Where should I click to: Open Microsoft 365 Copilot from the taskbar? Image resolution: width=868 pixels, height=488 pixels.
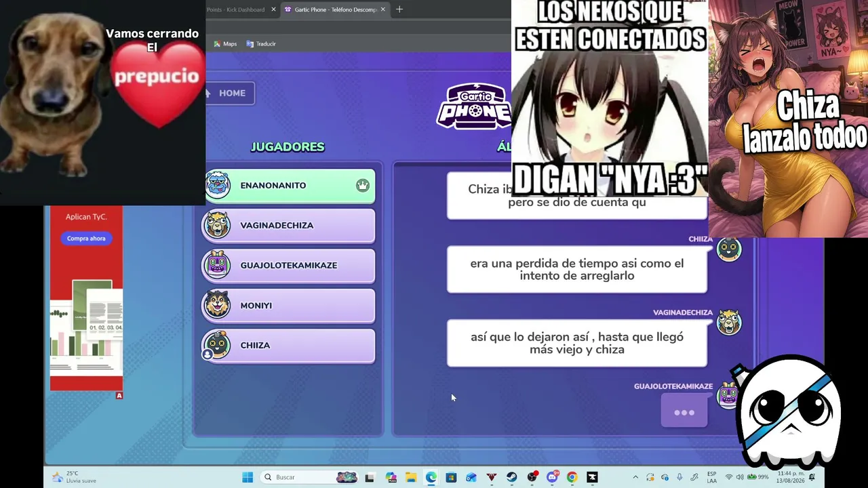click(391, 477)
